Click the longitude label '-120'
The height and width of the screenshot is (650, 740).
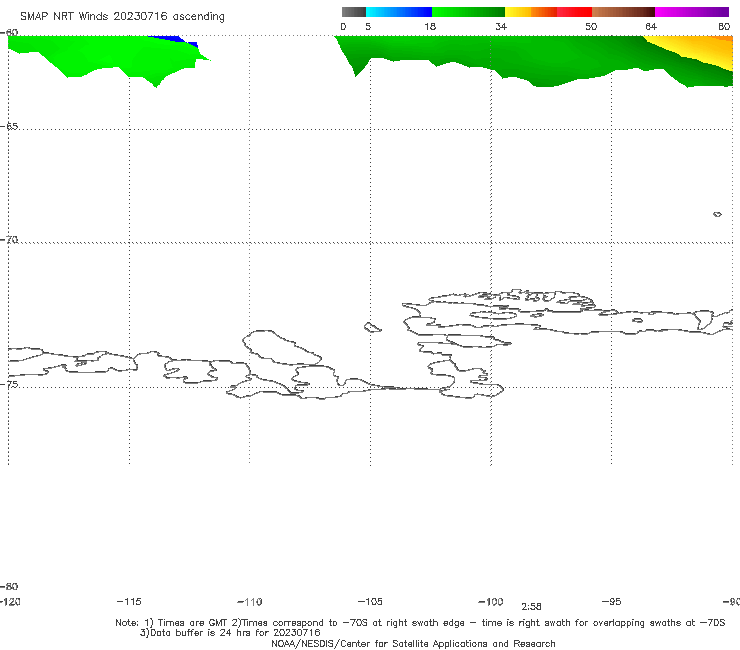click(10, 601)
